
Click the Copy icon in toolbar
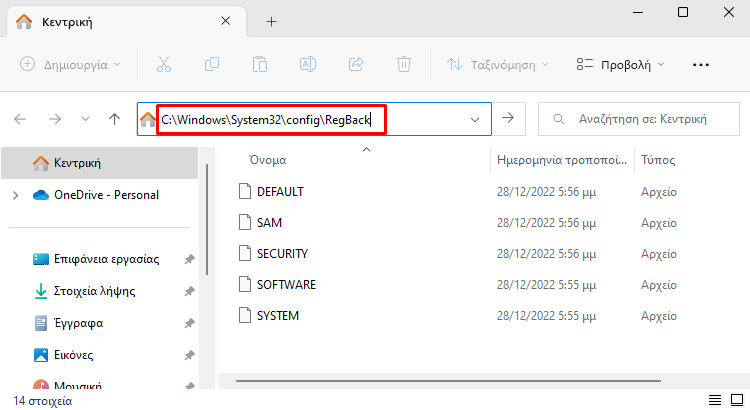[x=212, y=64]
